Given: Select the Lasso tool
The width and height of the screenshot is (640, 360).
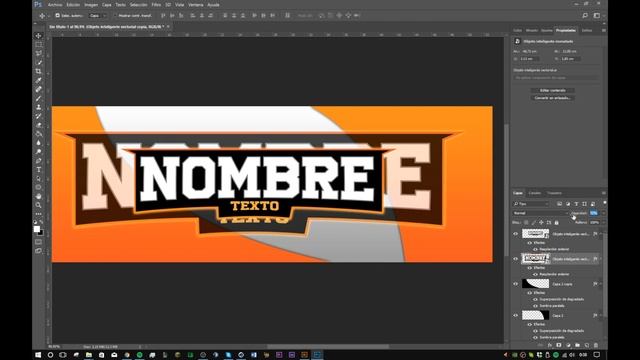Looking at the screenshot, I should pos(39,53).
